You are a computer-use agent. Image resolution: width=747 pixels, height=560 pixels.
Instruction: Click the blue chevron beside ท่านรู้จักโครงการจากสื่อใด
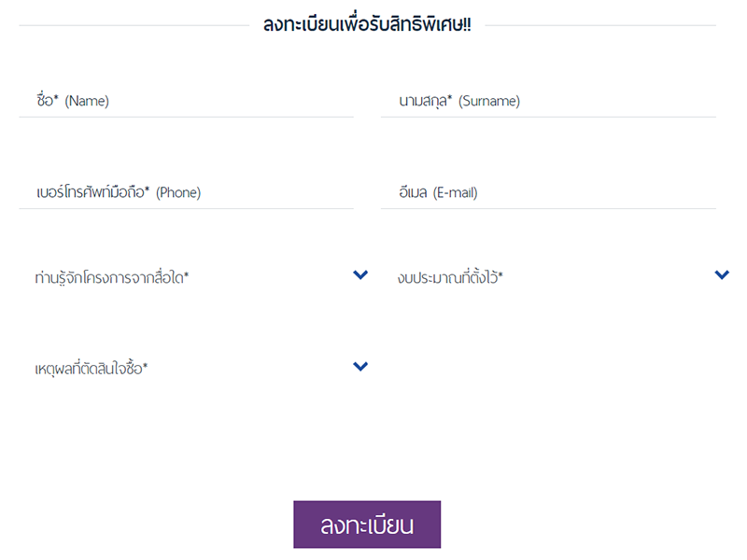[360, 275]
